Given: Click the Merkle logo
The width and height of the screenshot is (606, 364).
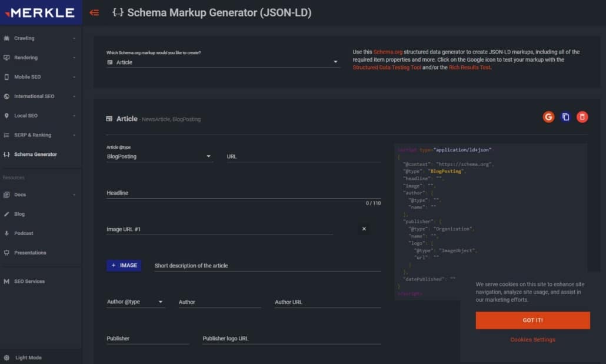Looking at the screenshot, I should (40, 13).
